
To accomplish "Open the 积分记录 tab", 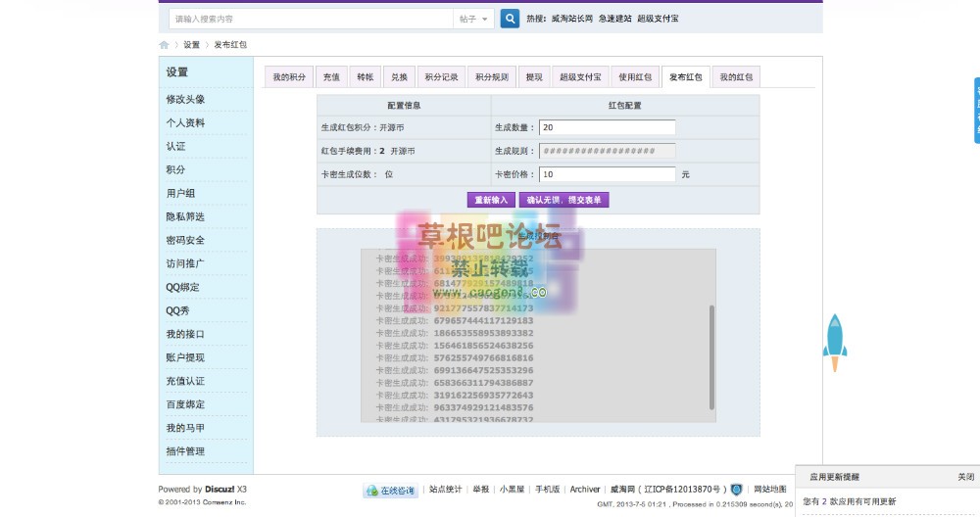I will pos(442,77).
